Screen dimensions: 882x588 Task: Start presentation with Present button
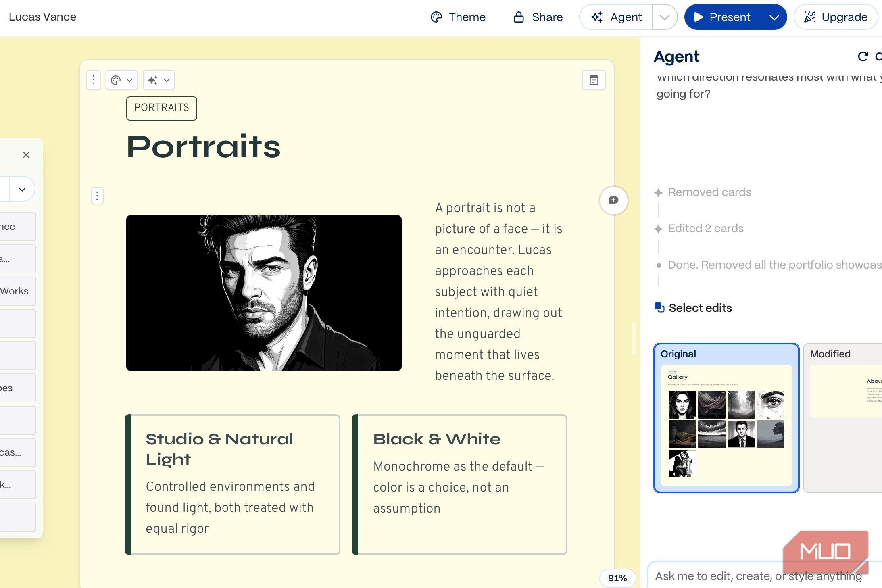[x=722, y=17]
